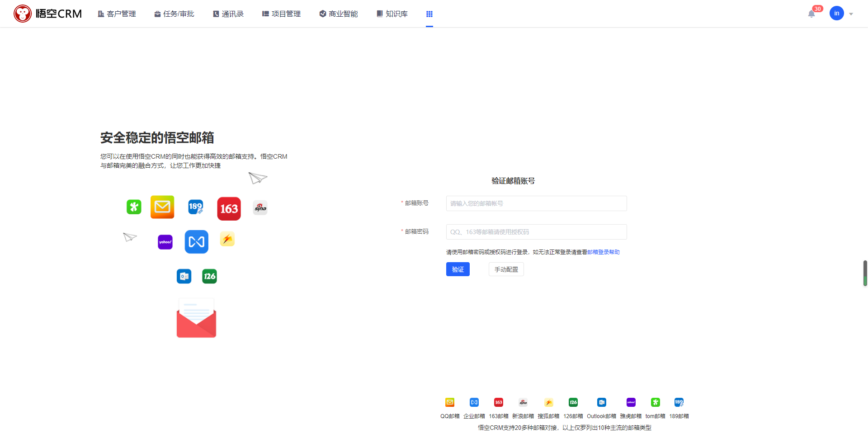Select 新浪邮箱 icon in bottom row
The image size is (868, 438).
click(x=523, y=402)
